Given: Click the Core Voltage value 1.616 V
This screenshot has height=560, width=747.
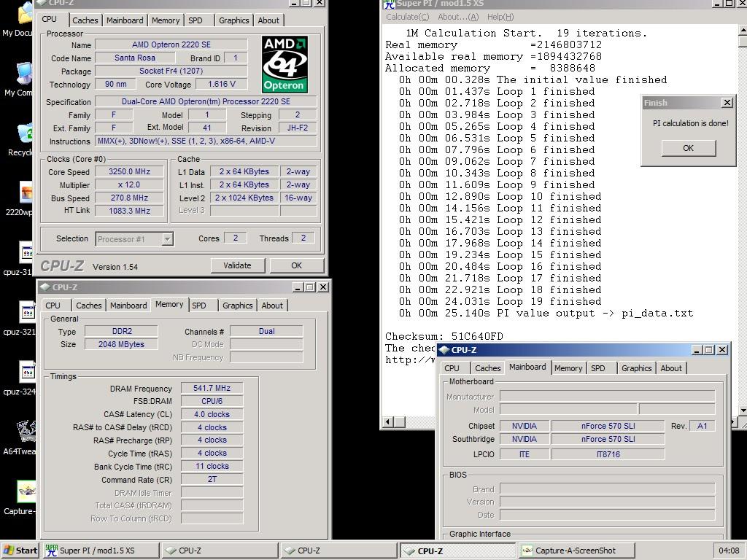Looking at the screenshot, I should pos(222,84).
